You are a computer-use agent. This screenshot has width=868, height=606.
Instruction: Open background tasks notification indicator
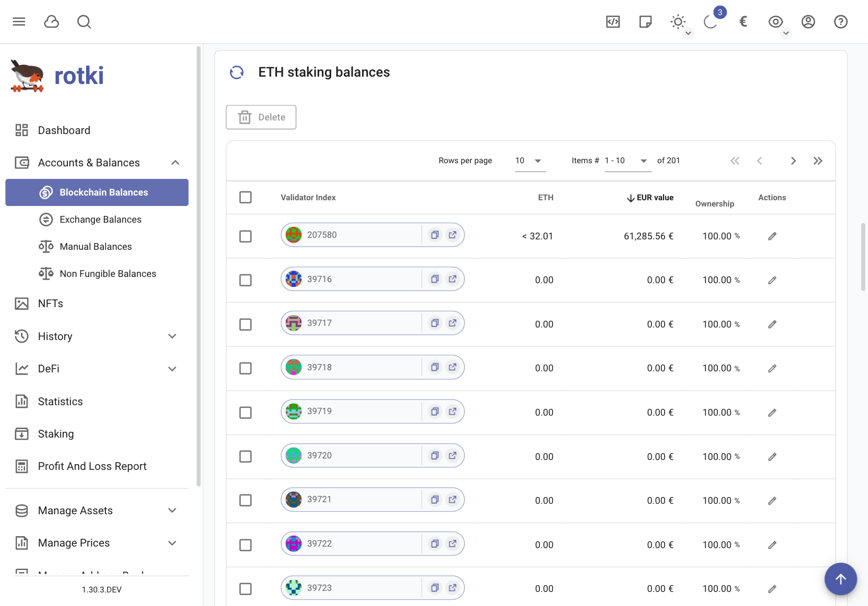point(710,21)
